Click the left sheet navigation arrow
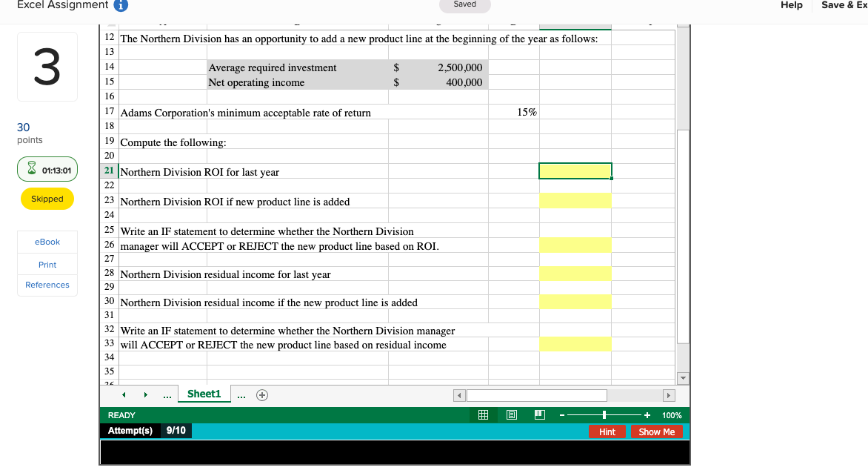 pos(123,394)
